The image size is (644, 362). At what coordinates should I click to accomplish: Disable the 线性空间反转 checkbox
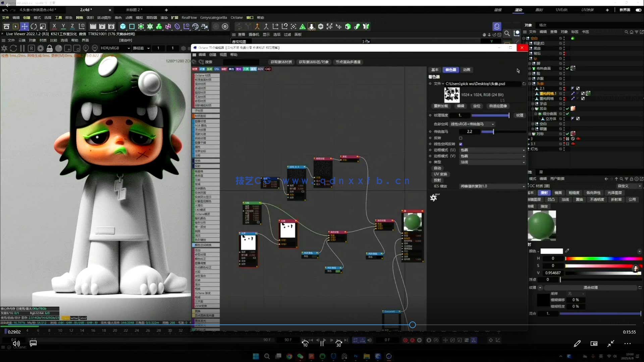[x=461, y=144]
